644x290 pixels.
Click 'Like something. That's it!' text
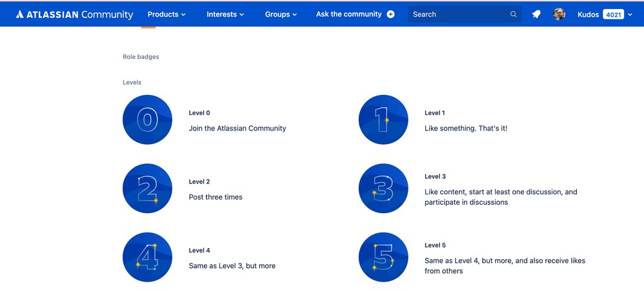466,129
